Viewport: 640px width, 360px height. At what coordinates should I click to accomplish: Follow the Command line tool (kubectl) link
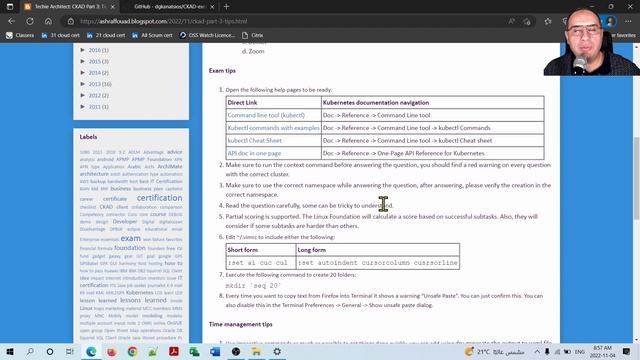[x=266, y=115]
